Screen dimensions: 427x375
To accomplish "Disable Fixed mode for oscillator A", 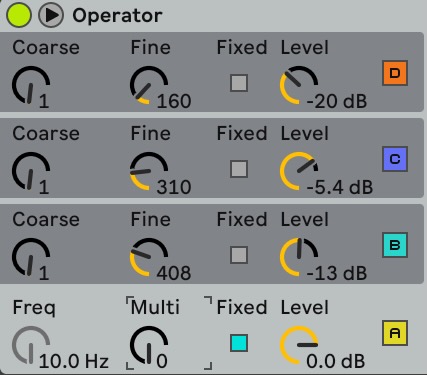I will 239,343.
